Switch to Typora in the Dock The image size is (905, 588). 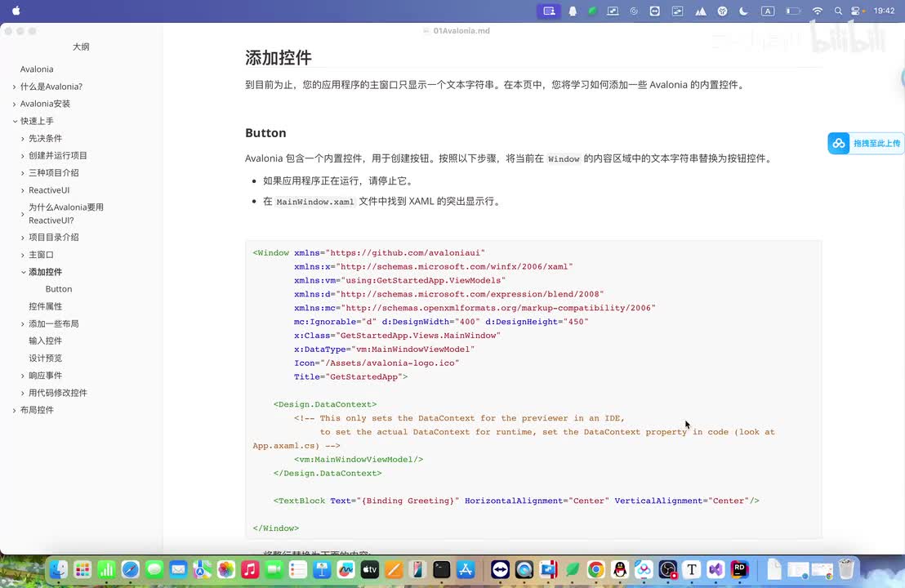click(x=692, y=570)
